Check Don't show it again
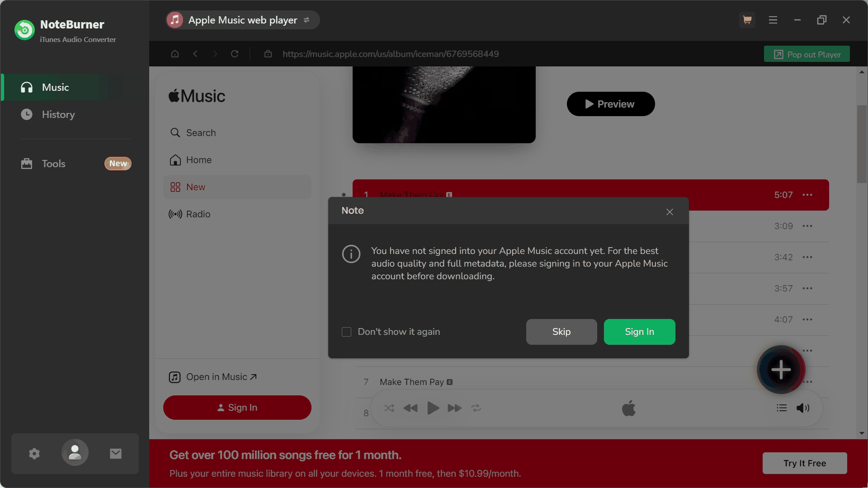868x488 pixels. pyautogui.click(x=347, y=332)
